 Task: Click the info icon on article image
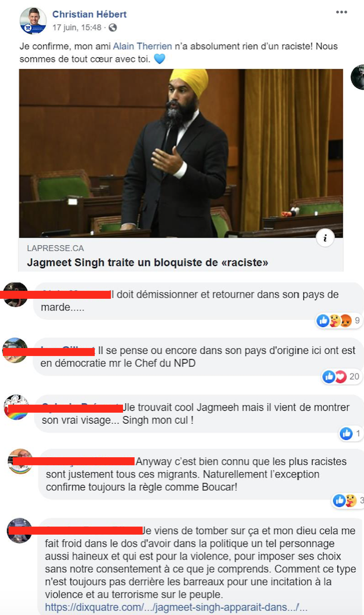click(x=325, y=238)
